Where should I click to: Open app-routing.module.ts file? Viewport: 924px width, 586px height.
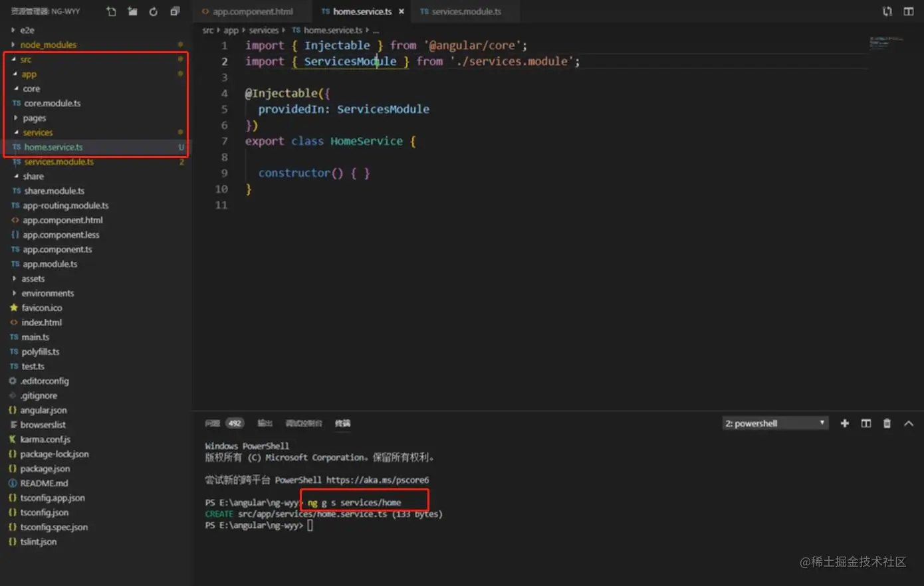pos(65,205)
